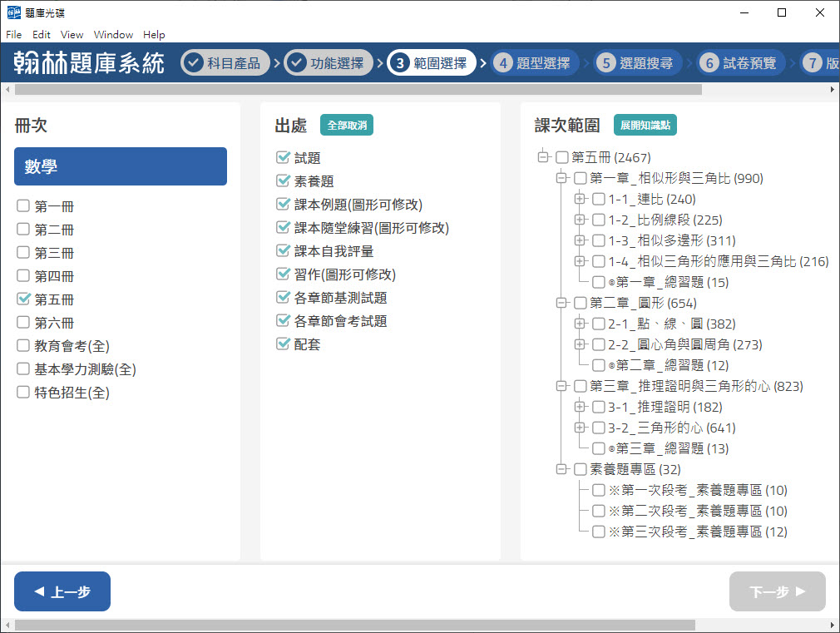
Task: Click the 題庫光碟 app icon in title bar
Action: (x=12, y=12)
